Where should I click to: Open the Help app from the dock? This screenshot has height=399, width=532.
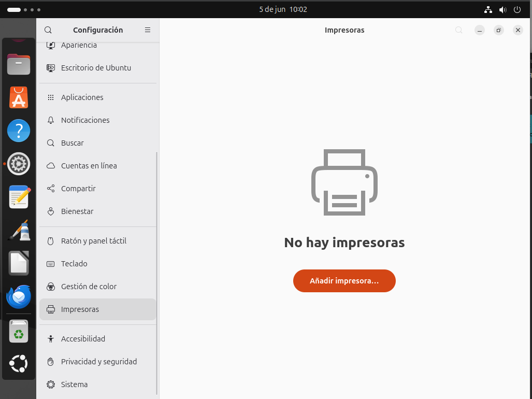pos(19,131)
